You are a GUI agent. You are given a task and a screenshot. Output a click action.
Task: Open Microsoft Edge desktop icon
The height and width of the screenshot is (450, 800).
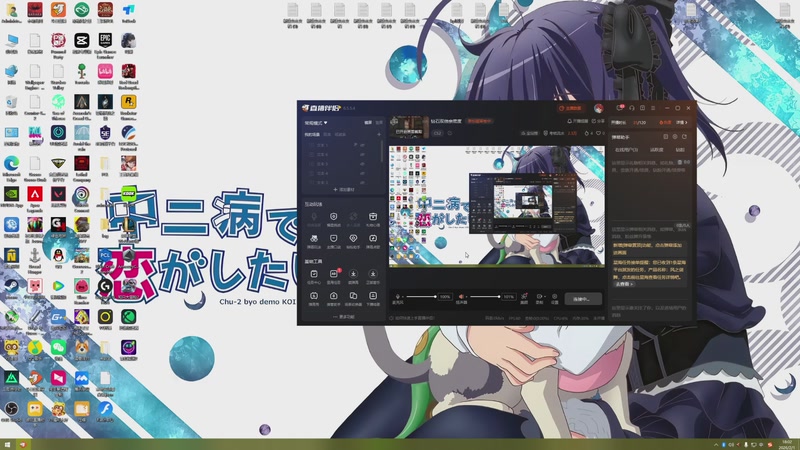[11, 169]
